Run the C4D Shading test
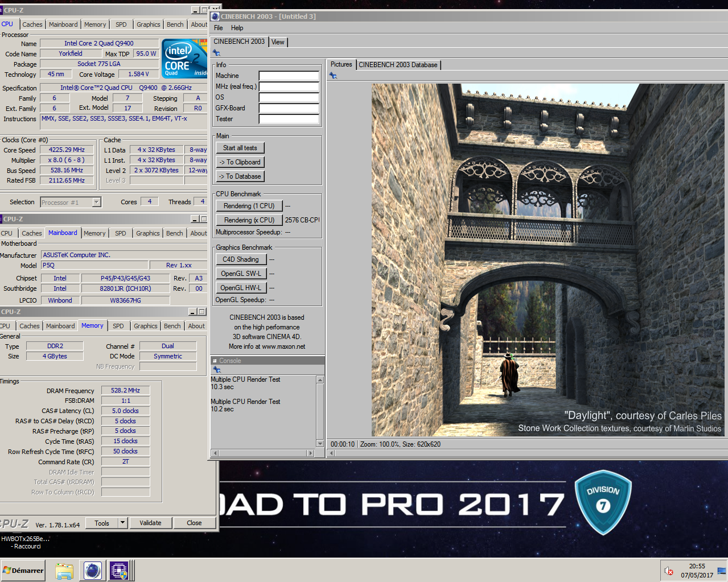Screen dimensions: 728x582 pos(241,259)
